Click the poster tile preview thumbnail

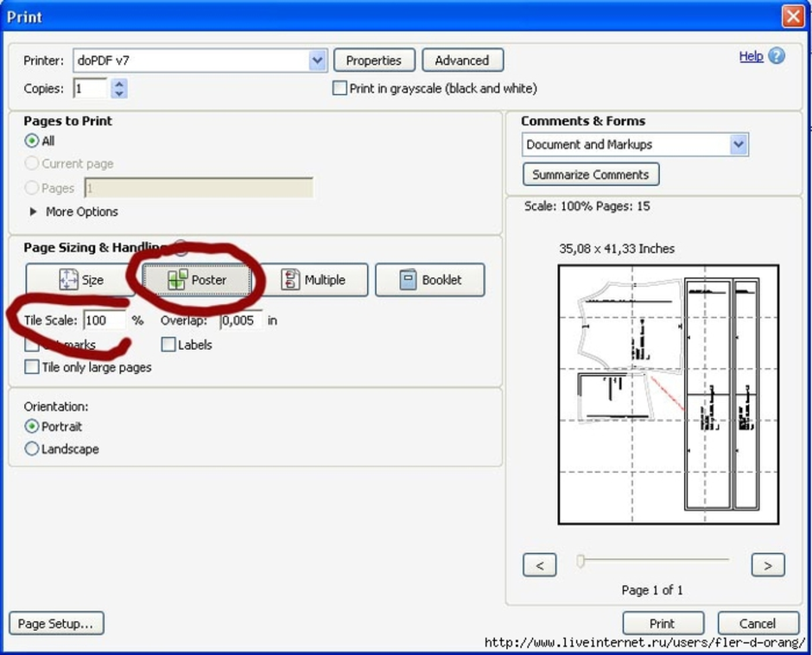(x=668, y=395)
